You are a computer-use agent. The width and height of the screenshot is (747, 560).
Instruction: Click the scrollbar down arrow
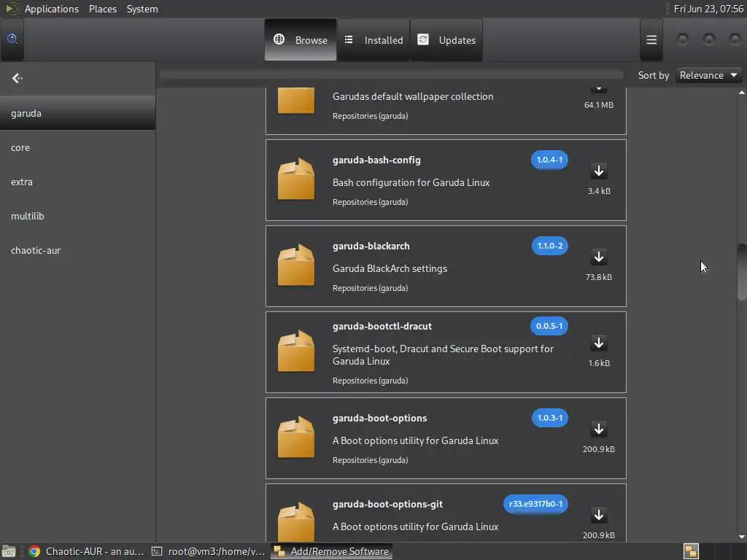(x=741, y=537)
